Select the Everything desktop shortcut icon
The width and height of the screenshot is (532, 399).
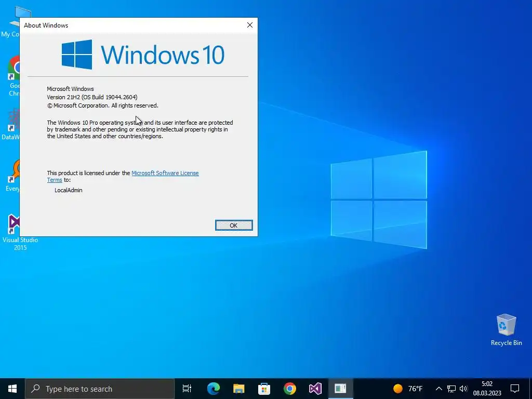click(x=13, y=176)
